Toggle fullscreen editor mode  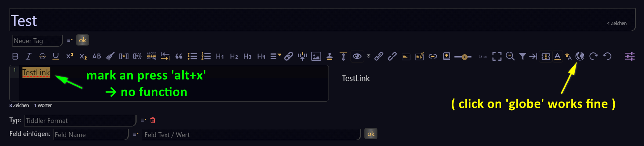click(x=497, y=56)
